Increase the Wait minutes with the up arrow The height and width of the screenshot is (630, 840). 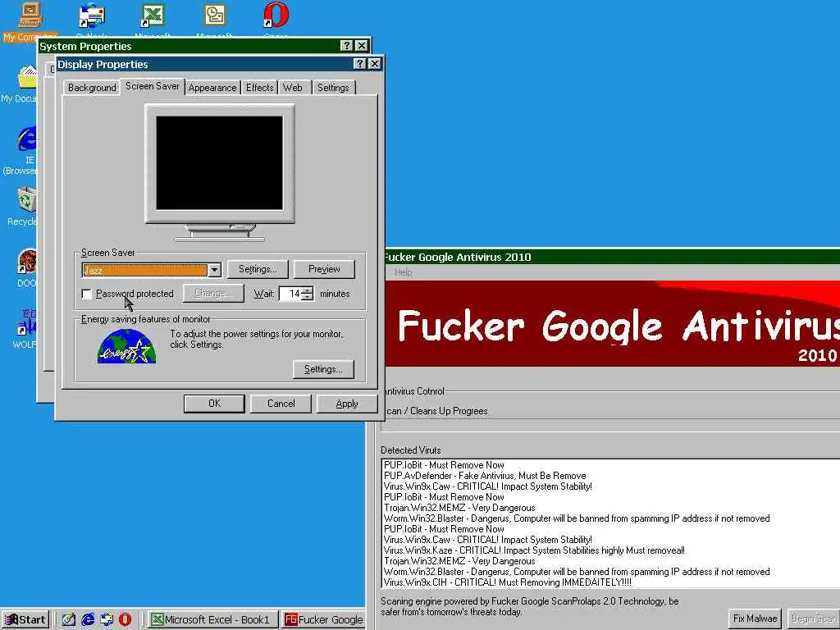click(307, 290)
